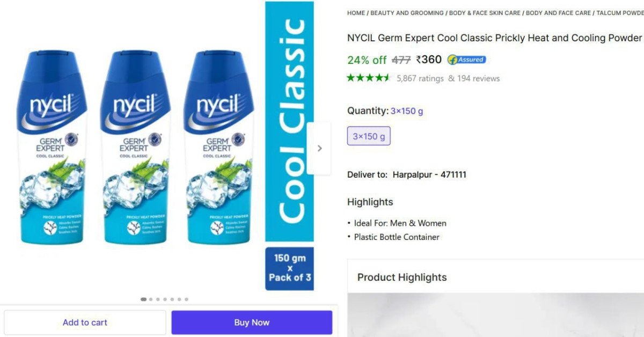Open HOME breadcrumb link
Image resolution: width=644 pixels, height=337 pixels.
click(356, 13)
